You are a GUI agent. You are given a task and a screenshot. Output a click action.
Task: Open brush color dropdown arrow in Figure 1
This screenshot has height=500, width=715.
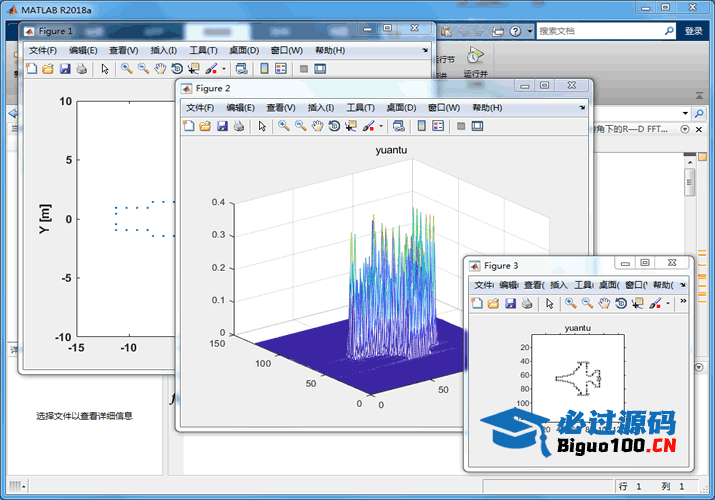point(223,69)
